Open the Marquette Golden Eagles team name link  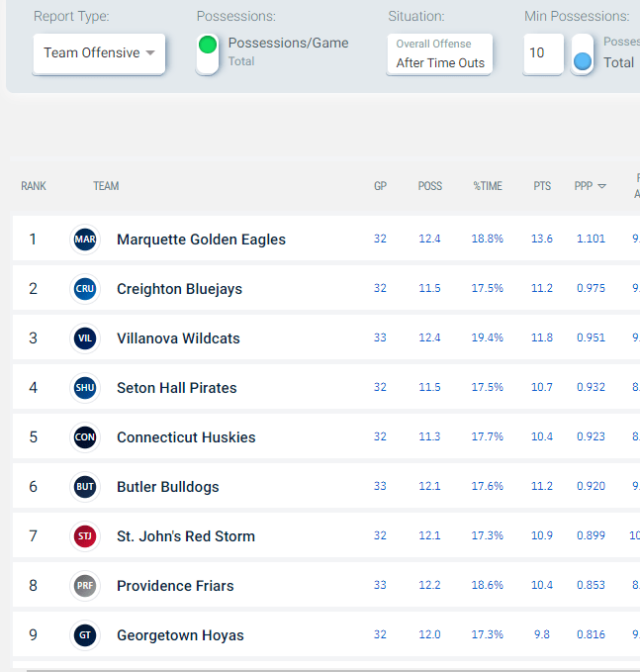pos(201,240)
